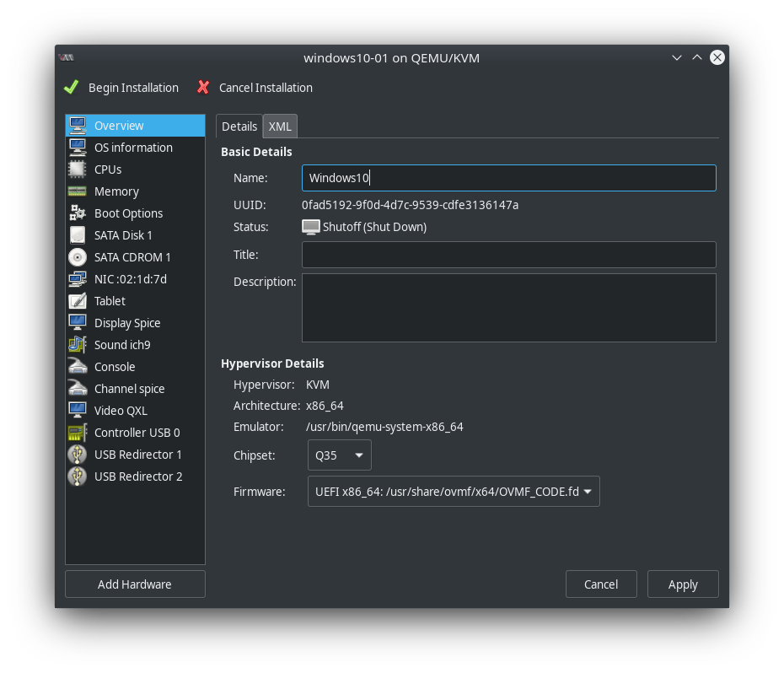Click the USB Redirector 2 icon
784x673 pixels.
tap(78, 476)
